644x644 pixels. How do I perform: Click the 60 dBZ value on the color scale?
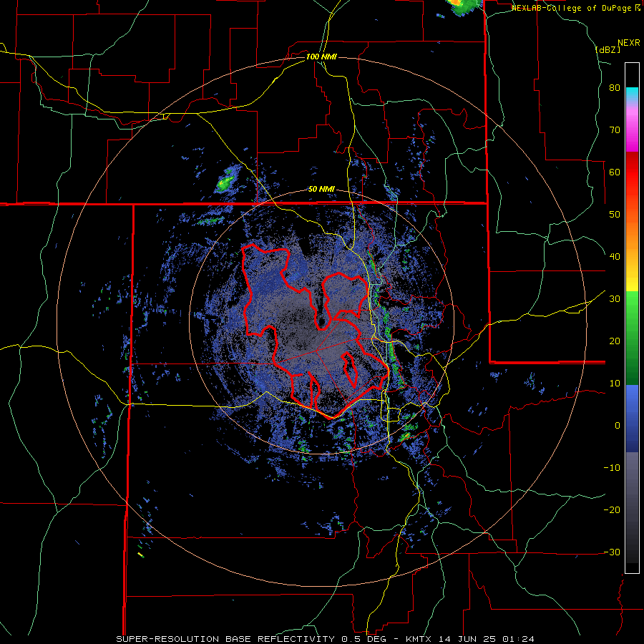pos(615,172)
